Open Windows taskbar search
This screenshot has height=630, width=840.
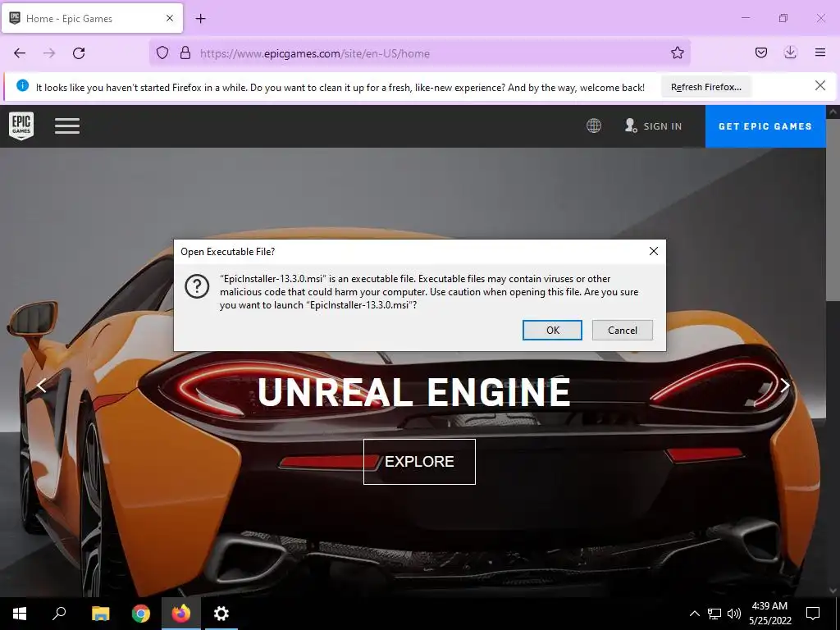point(59,614)
